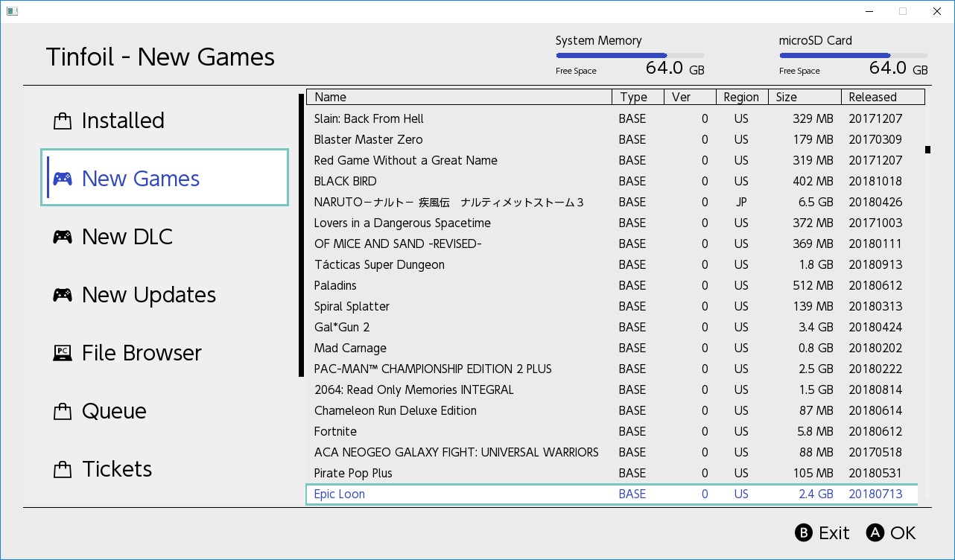This screenshot has width=955, height=560.
Task: Sort by the Ver column header
Action: tap(690, 97)
